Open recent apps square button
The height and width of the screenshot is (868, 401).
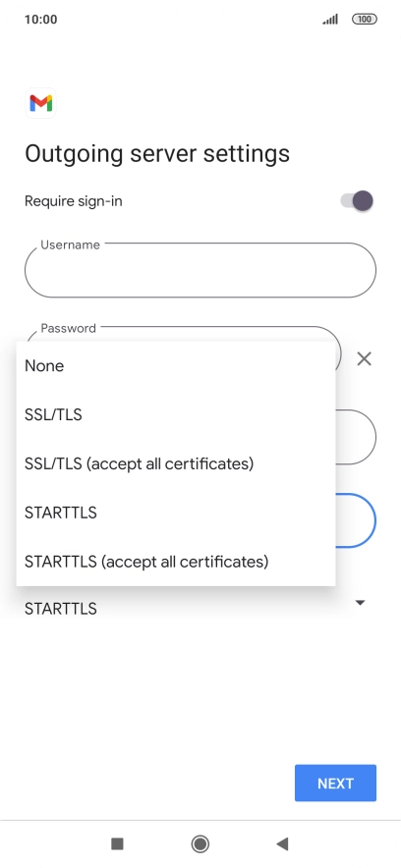(117, 843)
